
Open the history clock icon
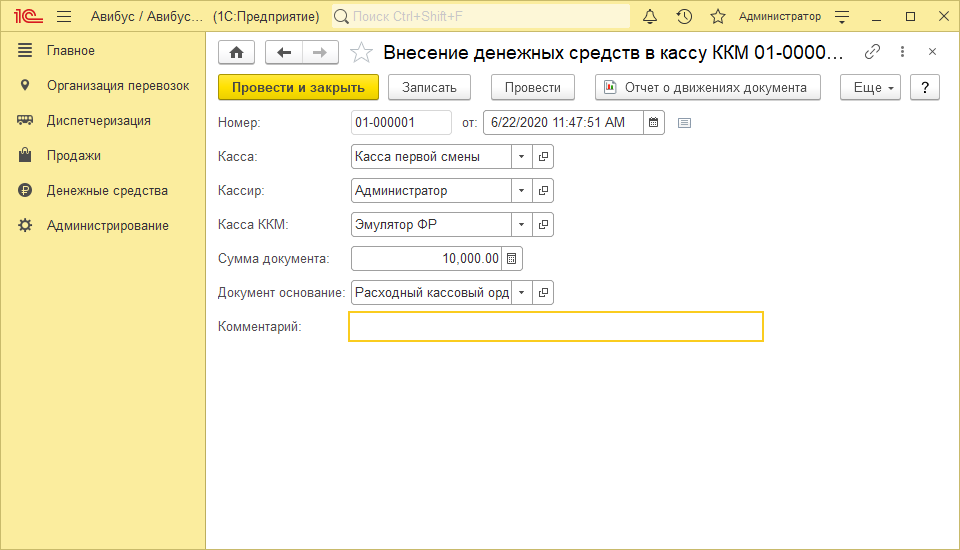[x=684, y=17]
